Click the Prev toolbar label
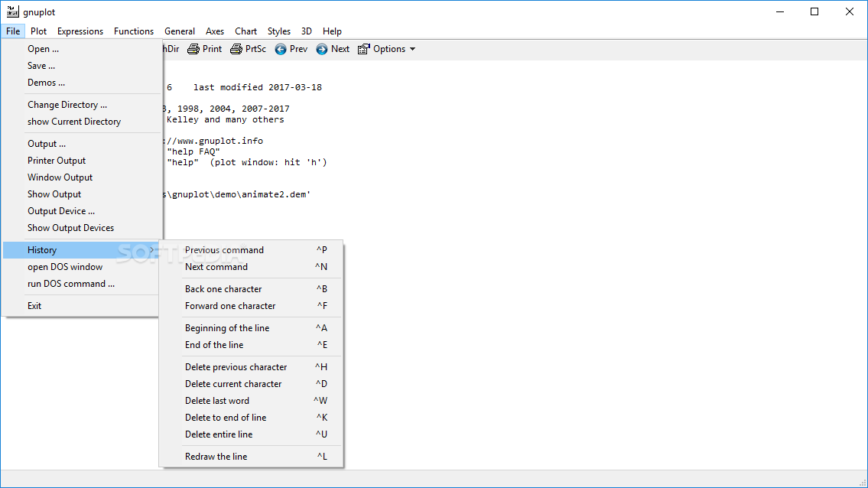The width and height of the screenshot is (868, 488). 298,49
